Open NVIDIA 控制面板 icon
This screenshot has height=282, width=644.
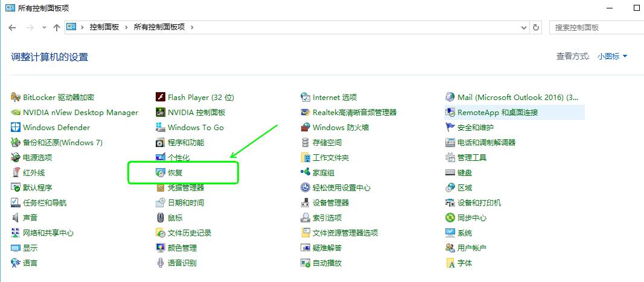(x=161, y=112)
